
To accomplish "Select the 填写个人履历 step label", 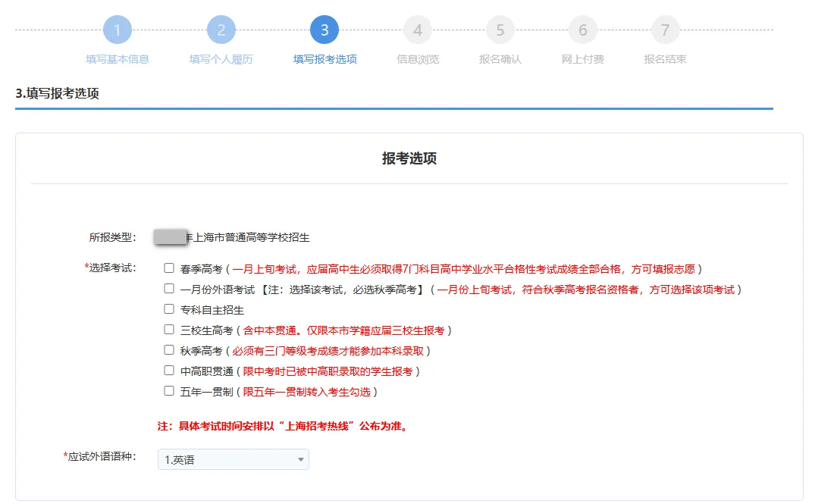I will pos(221,59).
